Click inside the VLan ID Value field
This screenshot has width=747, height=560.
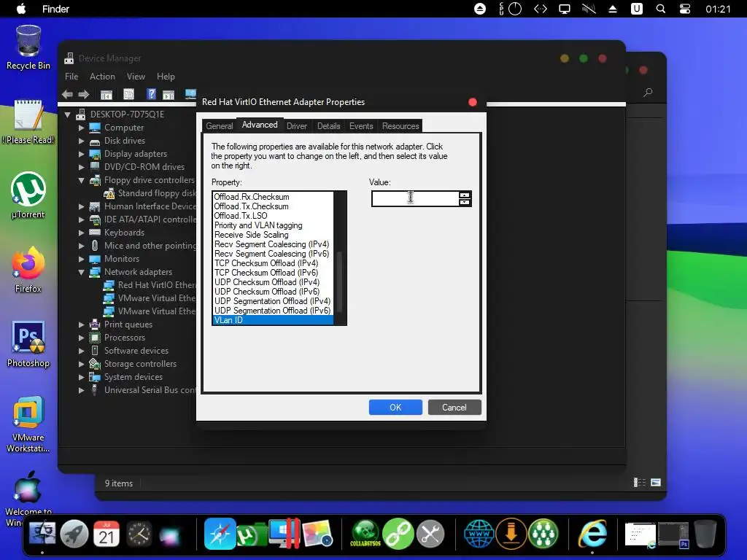coord(415,198)
